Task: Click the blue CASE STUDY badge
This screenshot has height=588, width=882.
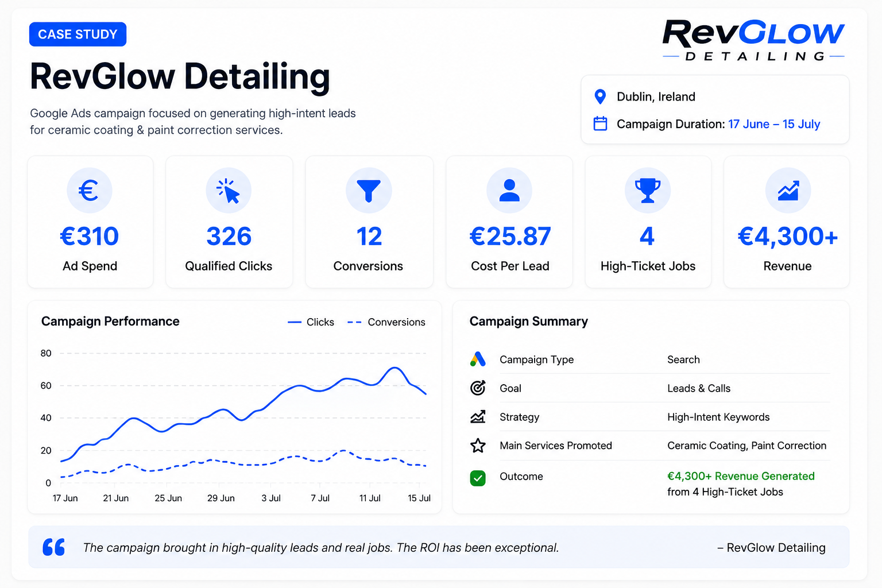Action: pos(78,34)
